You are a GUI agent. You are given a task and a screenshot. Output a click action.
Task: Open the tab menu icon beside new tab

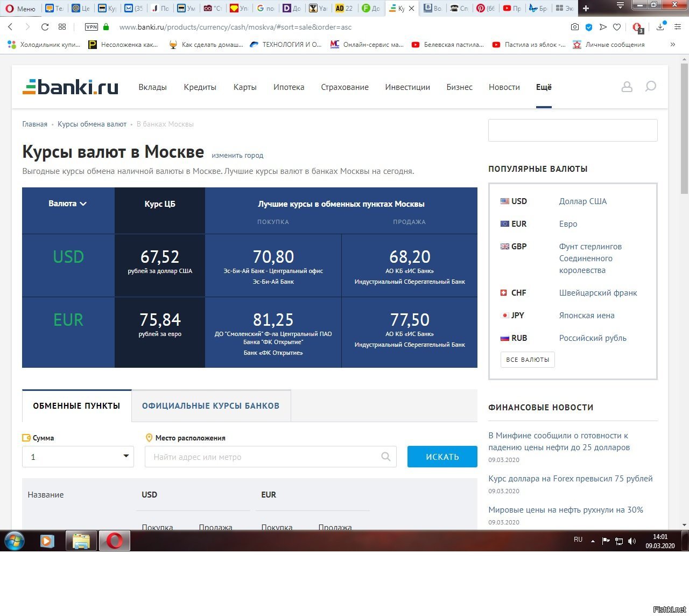620,6
